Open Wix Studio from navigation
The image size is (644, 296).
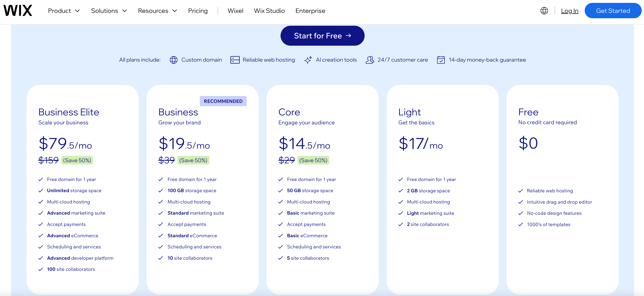(x=269, y=11)
